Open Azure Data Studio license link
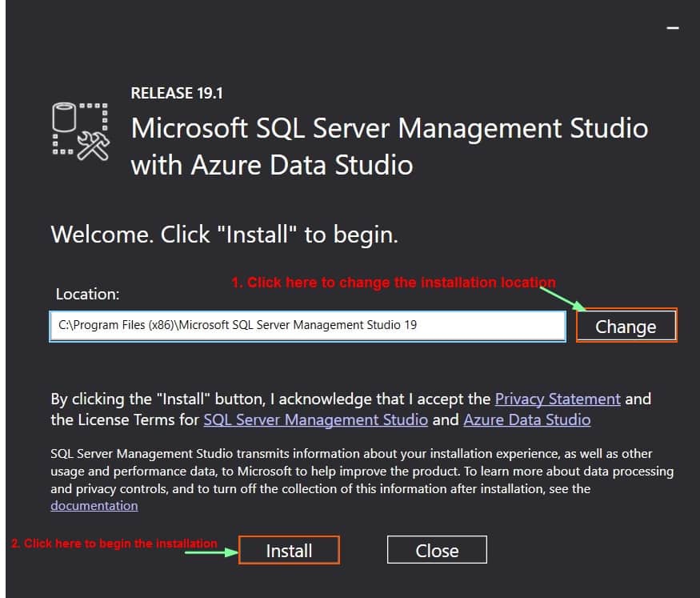Screen dimensions: 700x598 526,419
